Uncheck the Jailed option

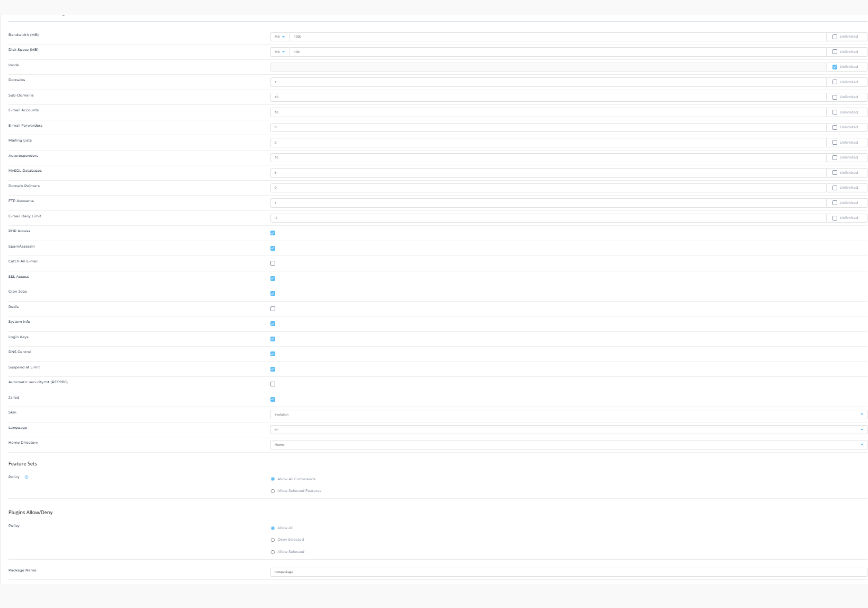point(273,400)
